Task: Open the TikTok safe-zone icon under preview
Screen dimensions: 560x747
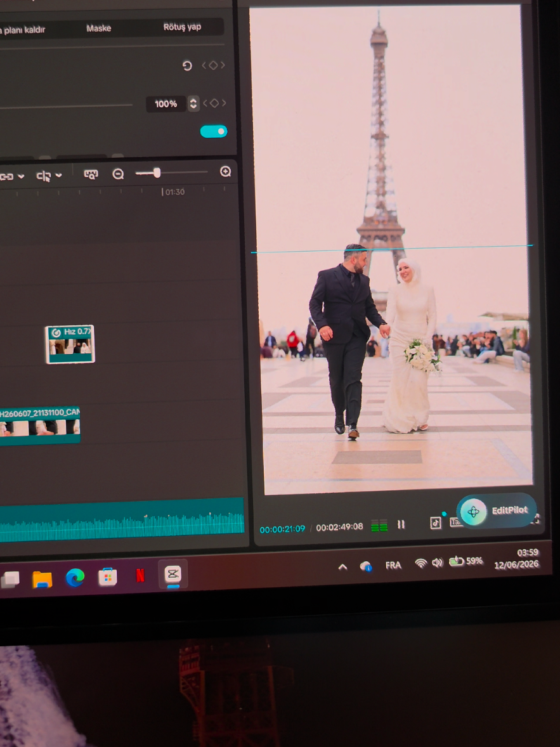Action: tap(435, 523)
